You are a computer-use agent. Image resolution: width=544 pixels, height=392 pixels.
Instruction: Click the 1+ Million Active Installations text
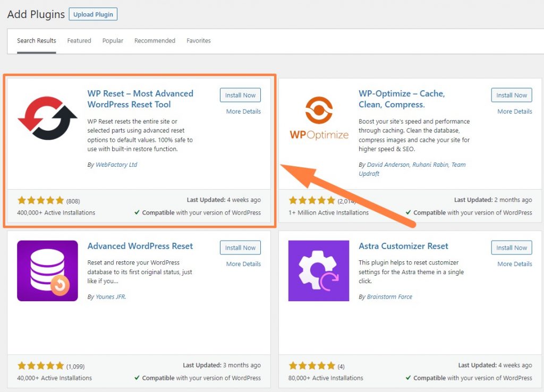pyautogui.click(x=328, y=212)
